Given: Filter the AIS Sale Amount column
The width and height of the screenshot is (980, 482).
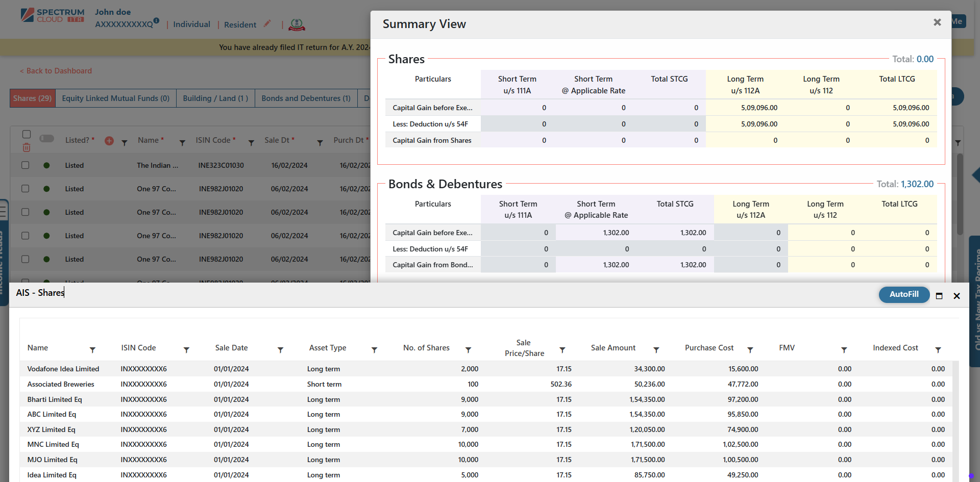Looking at the screenshot, I should 656,350.
